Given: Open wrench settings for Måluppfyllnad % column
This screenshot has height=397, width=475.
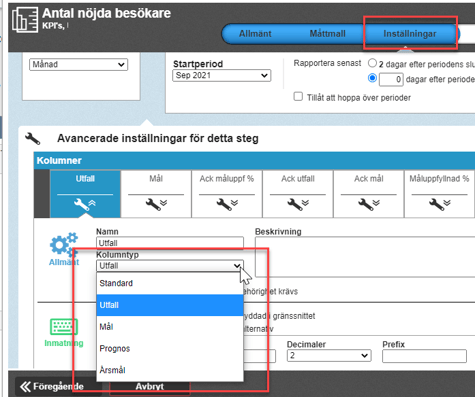Looking at the screenshot, I should tap(440, 204).
